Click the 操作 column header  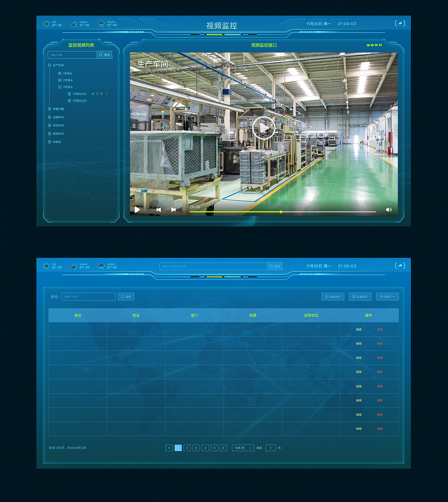coord(369,316)
